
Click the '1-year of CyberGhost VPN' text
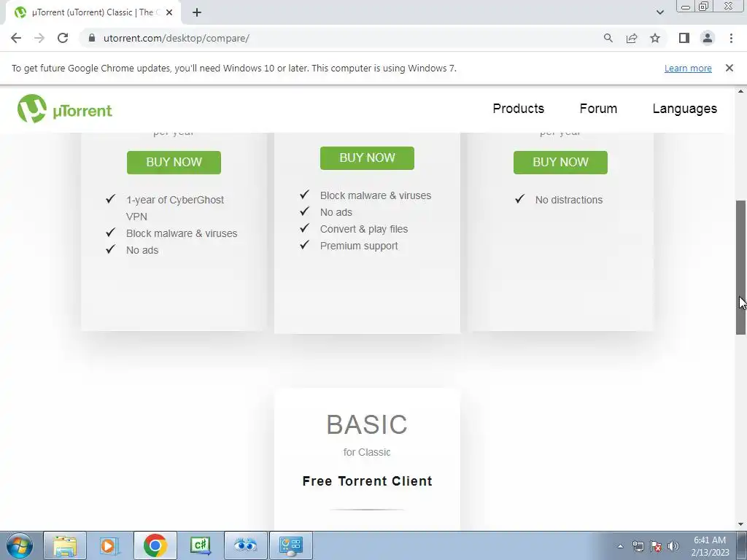point(175,208)
